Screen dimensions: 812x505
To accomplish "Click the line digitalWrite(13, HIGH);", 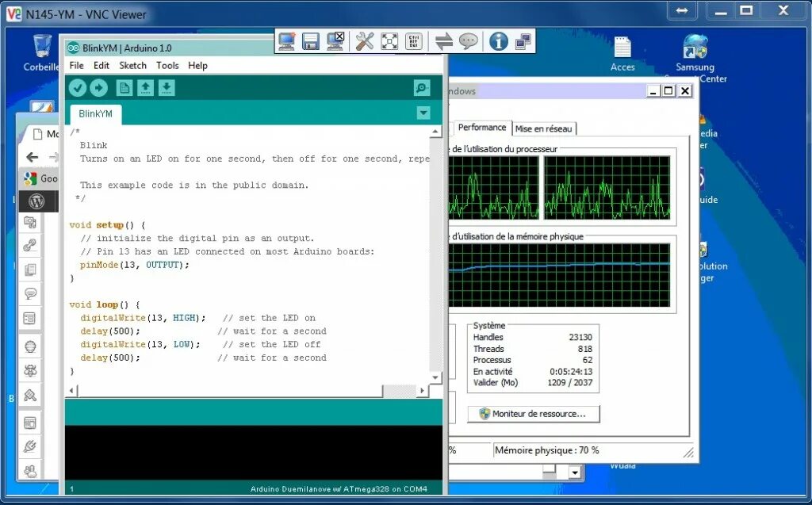I will pyautogui.click(x=143, y=318).
